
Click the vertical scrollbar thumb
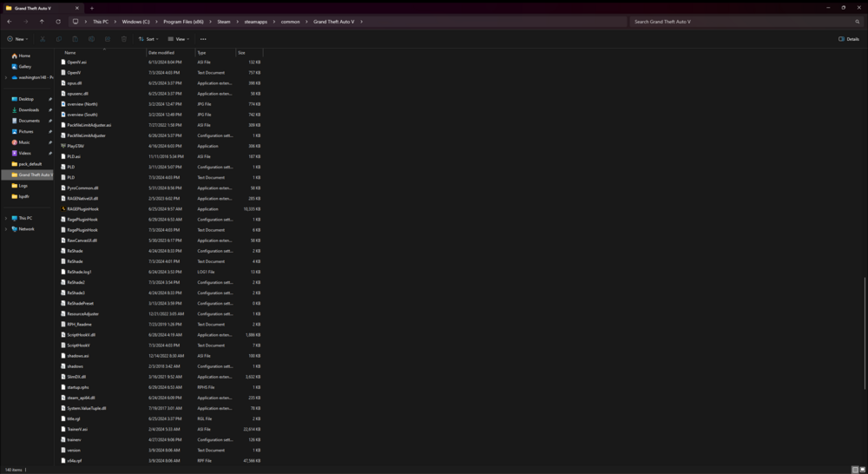tap(865, 332)
